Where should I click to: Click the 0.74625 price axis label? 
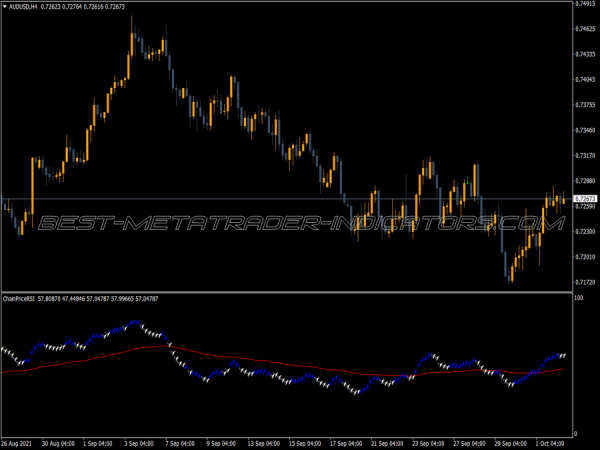point(585,29)
